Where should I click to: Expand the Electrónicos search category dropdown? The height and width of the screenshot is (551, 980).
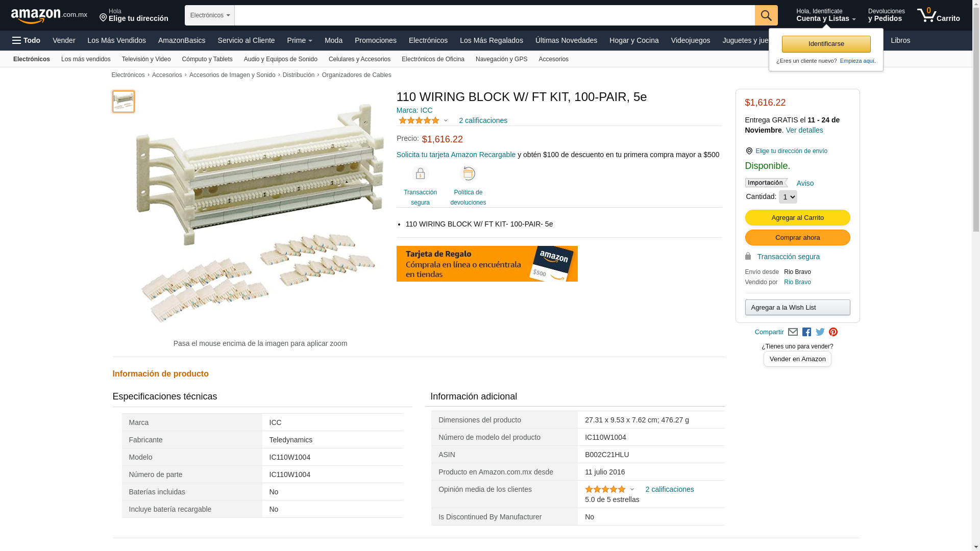(210, 15)
